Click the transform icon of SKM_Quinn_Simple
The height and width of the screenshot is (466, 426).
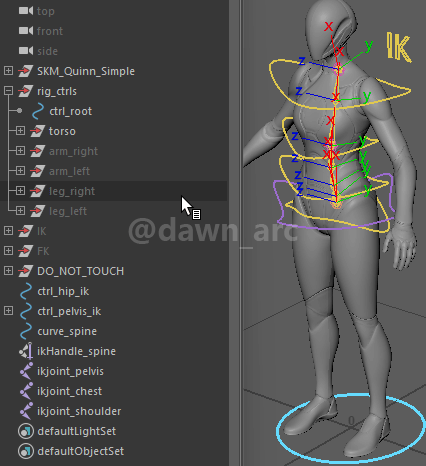coord(25,71)
